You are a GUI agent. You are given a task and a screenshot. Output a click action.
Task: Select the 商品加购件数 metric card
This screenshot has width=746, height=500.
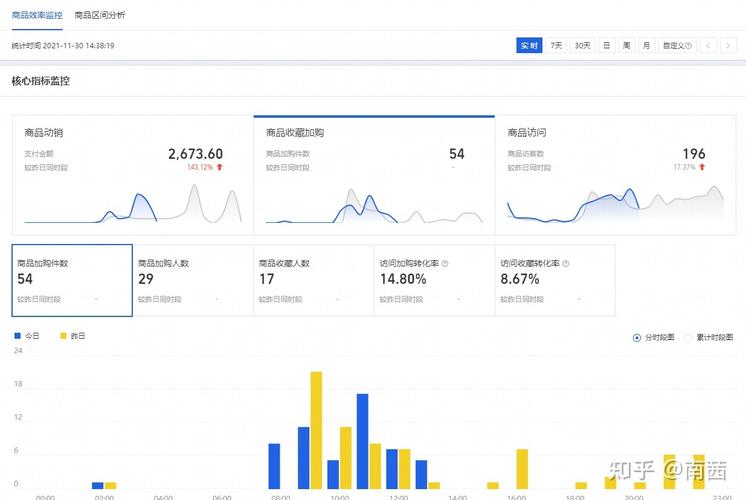click(72, 280)
